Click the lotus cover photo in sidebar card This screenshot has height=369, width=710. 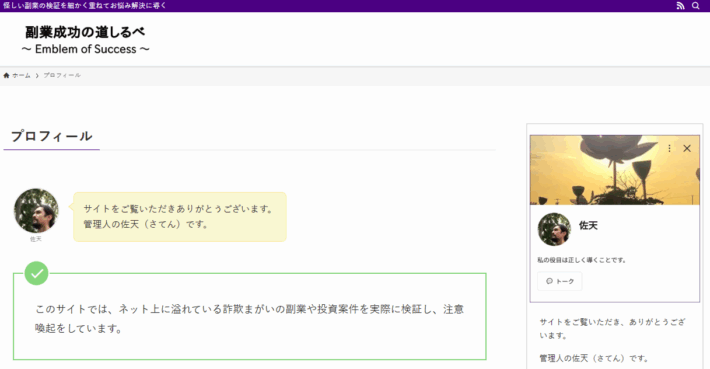[614, 170]
